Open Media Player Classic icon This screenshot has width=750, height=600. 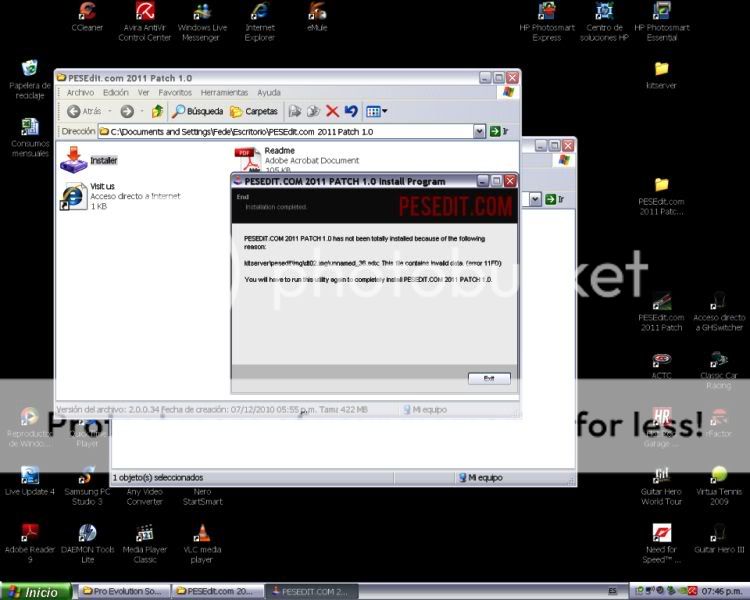point(144,544)
